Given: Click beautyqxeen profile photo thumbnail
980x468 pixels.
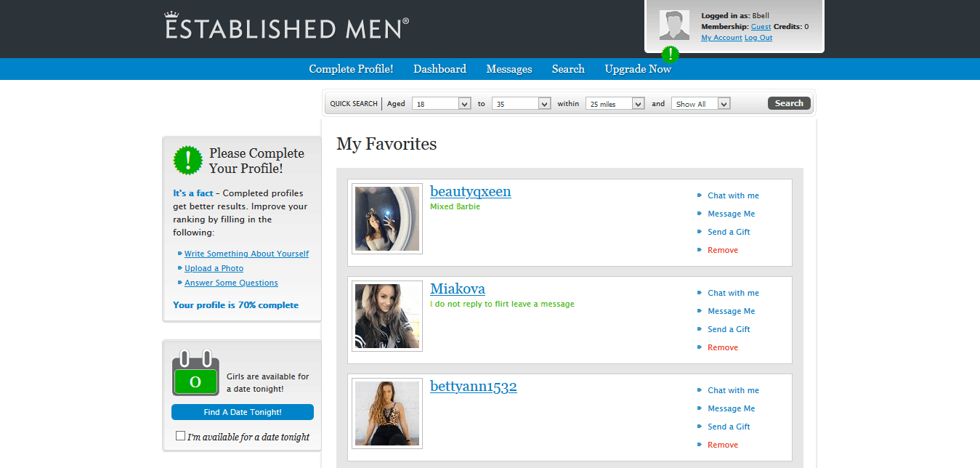Looking at the screenshot, I should point(387,219).
